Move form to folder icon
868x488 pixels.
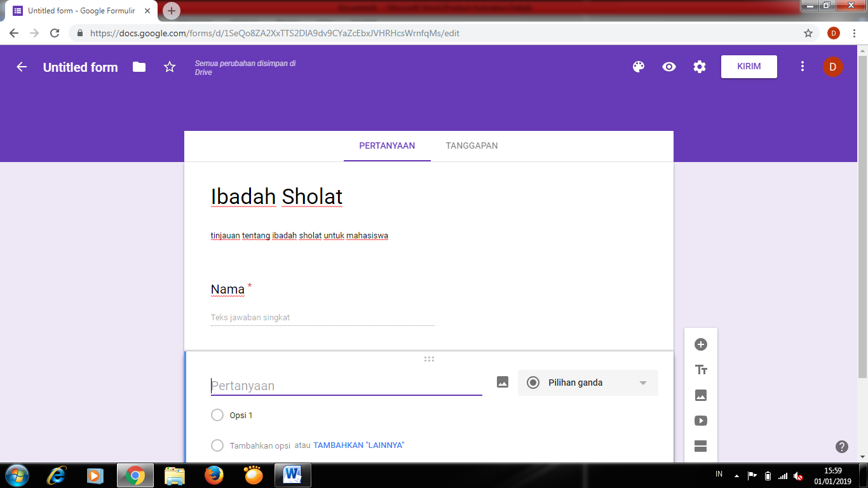139,67
